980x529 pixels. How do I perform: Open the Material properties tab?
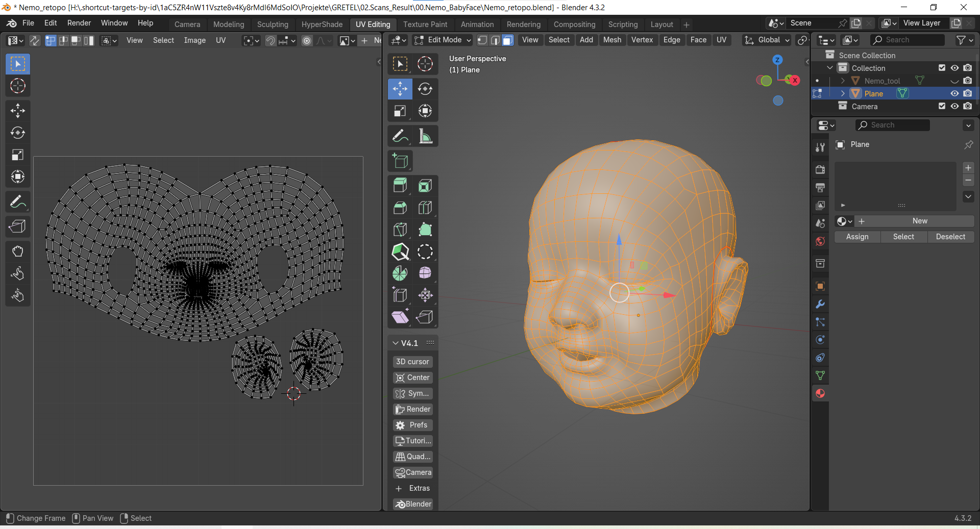[x=820, y=393]
